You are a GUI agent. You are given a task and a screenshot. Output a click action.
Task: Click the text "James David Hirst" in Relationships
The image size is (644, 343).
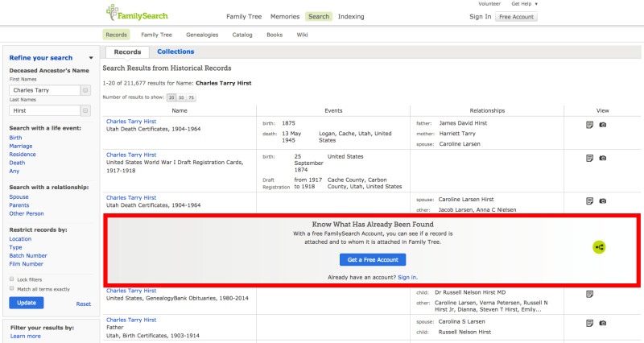(x=463, y=123)
